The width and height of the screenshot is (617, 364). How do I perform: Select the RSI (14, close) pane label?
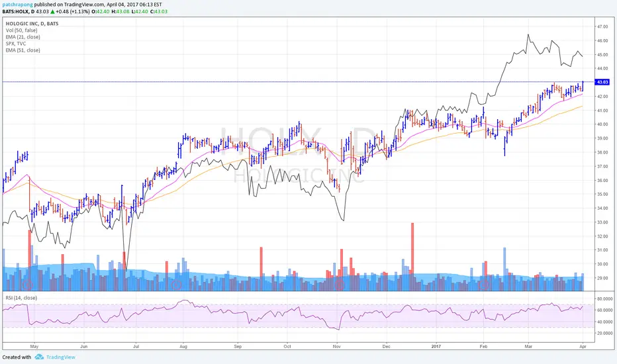(x=21, y=298)
